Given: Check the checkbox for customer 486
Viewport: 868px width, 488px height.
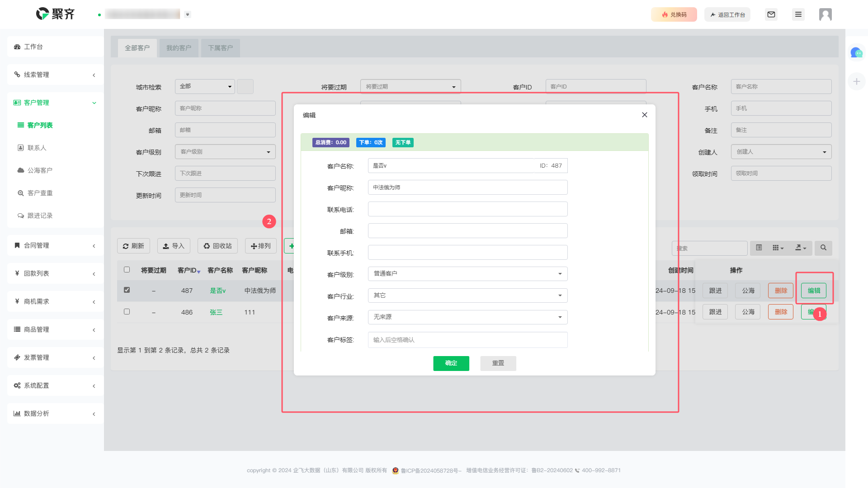Looking at the screenshot, I should 127,312.
